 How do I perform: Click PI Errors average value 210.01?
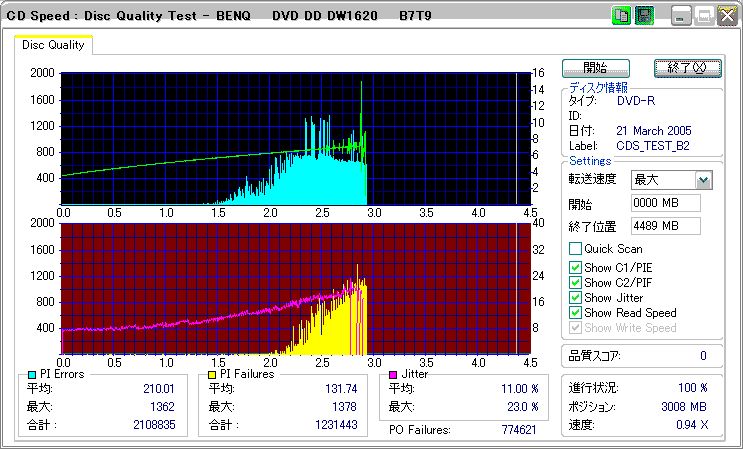point(159,389)
